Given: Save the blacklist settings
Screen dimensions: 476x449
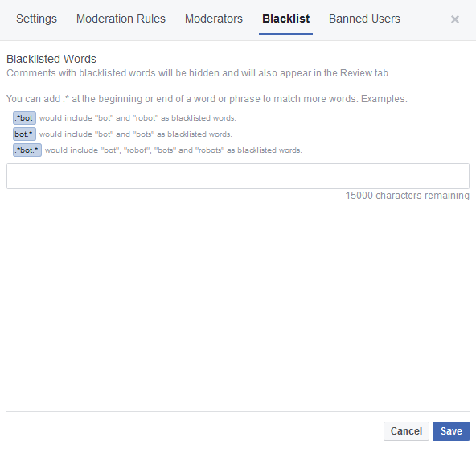Looking at the screenshot, I should (451, 431).
